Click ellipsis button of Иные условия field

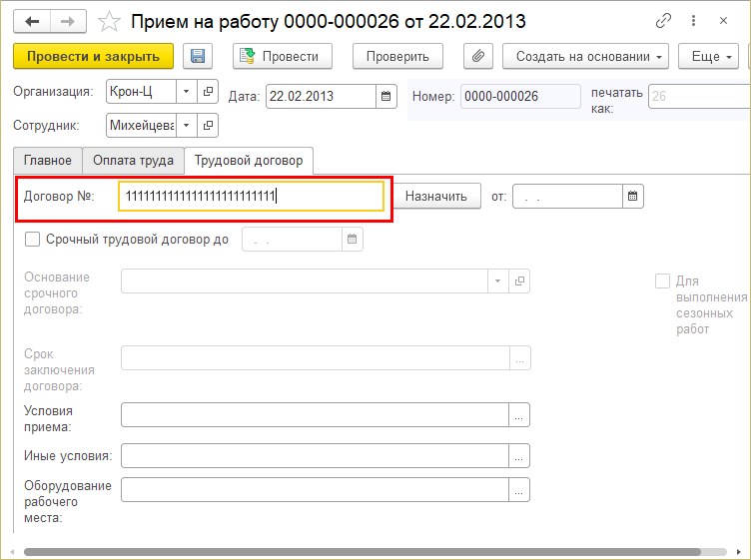click(x=518, y=456)
